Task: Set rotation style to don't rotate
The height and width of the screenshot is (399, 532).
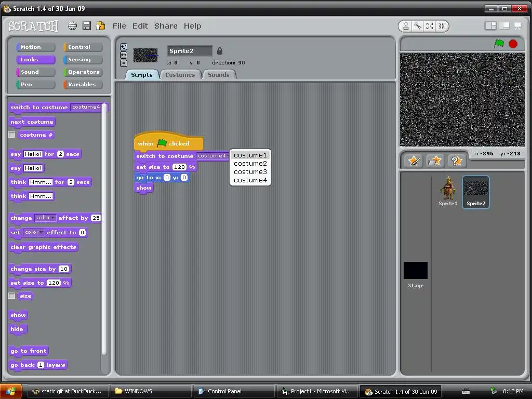Action: coord(124,63)
